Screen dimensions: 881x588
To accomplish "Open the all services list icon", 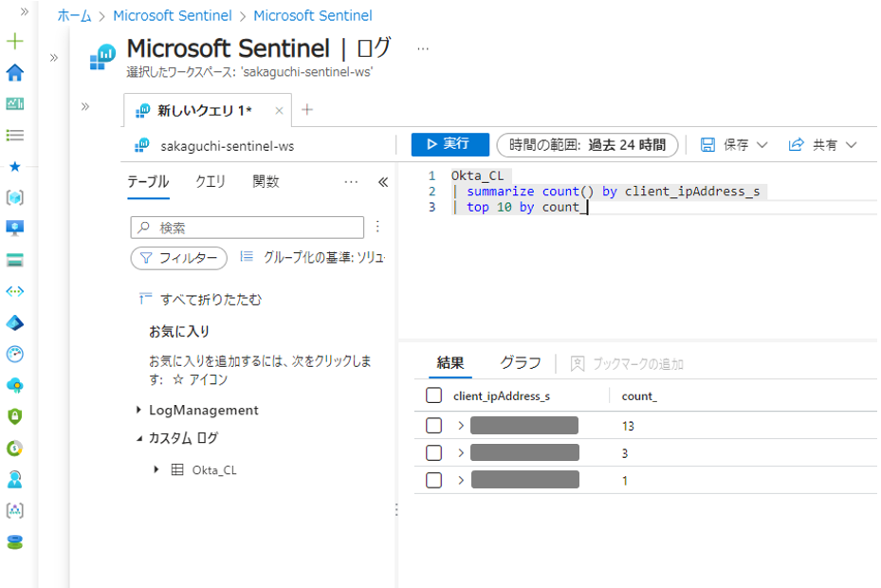I will click(x=14, y=135).
